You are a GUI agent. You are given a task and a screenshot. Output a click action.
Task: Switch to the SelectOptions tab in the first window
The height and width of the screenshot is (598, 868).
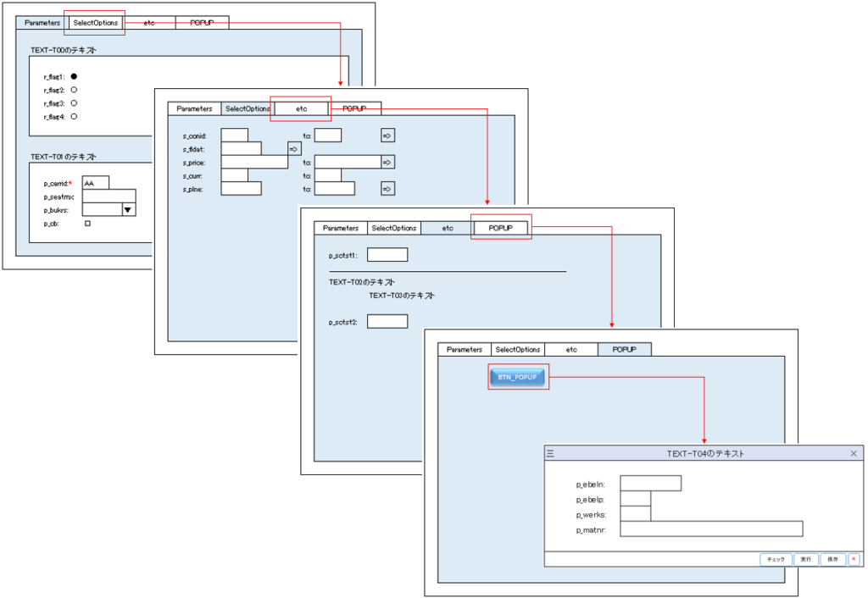pos(95,23)
